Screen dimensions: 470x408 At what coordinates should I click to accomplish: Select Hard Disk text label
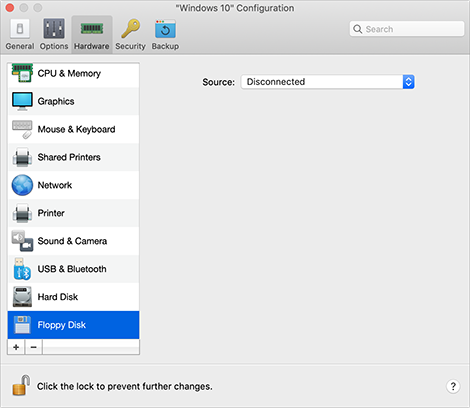[x=58, y=297]
